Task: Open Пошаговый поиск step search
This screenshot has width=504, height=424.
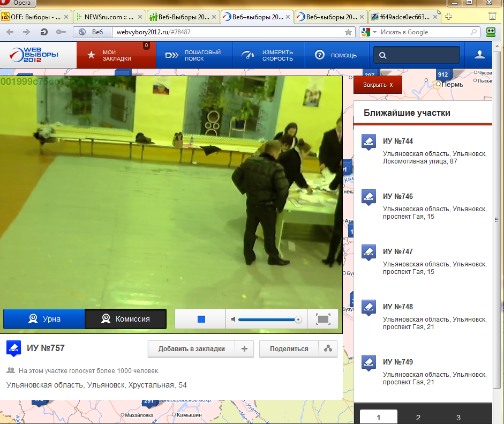Action: 194,55
